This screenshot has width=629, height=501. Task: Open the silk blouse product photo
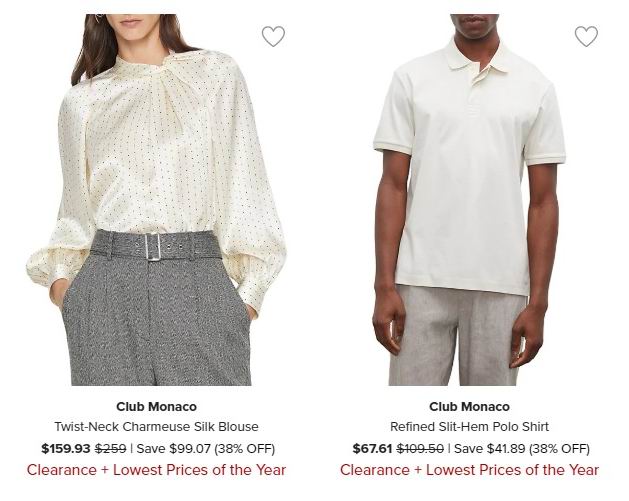tap(156, 200)
